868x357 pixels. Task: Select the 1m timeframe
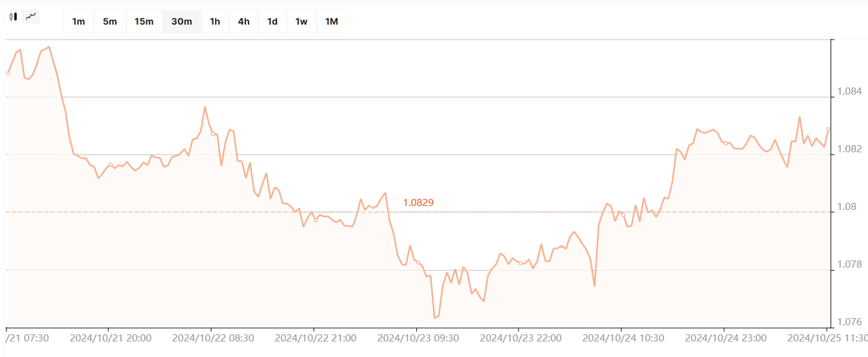coord(78,21)
